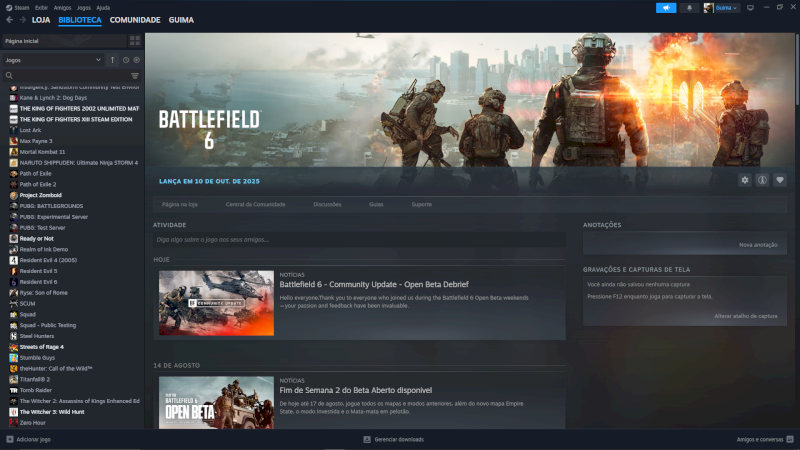Show game info icon for Battlefield 6
Image resolution: width=800 pixels, height=450 pixels.
(x=762, y=180)
